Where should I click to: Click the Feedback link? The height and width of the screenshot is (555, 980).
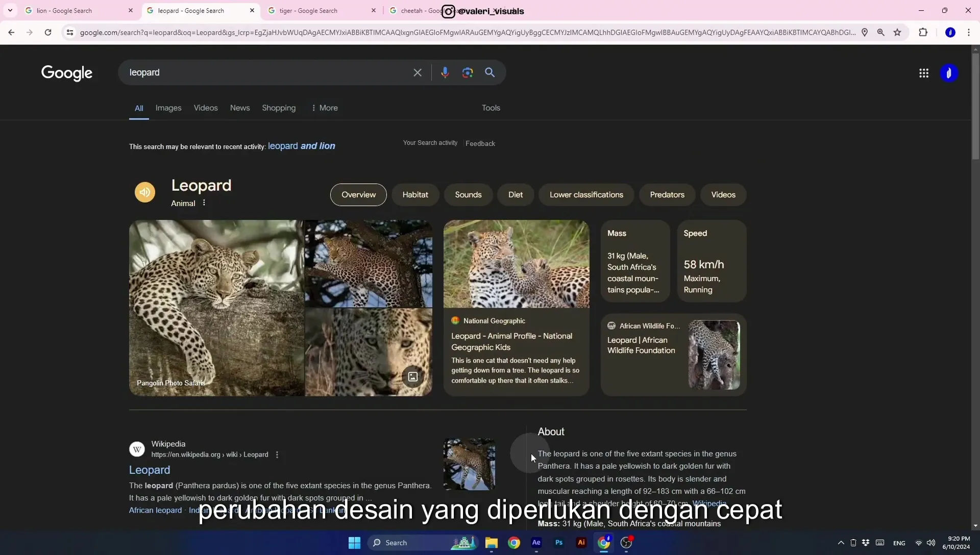(480, 144)
